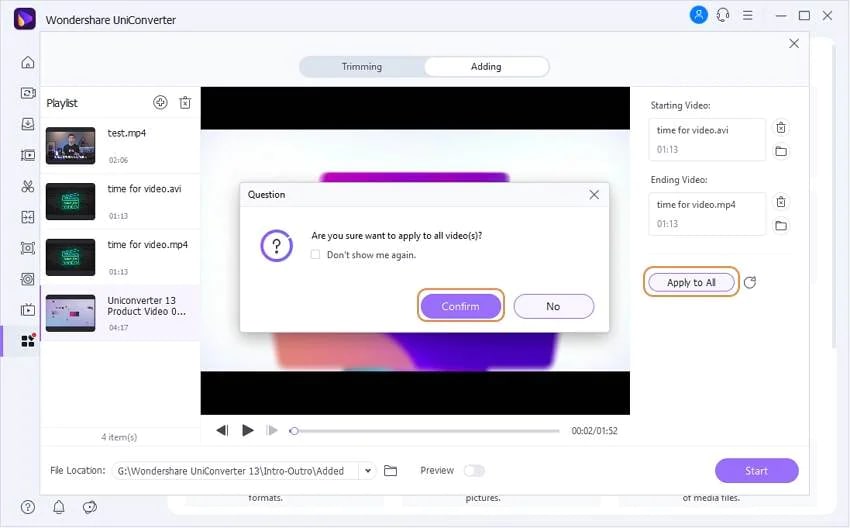The height and width of the screenshot is (528, 850).
Task: Click the Playlist trash delete icon
Action: click(x=185, y=102)
